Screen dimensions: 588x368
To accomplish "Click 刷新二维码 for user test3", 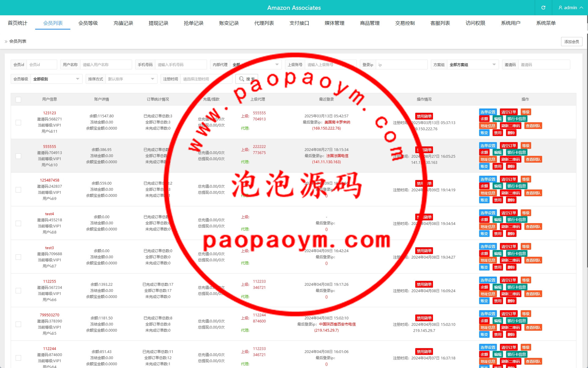I will click(x=510, y=260).
